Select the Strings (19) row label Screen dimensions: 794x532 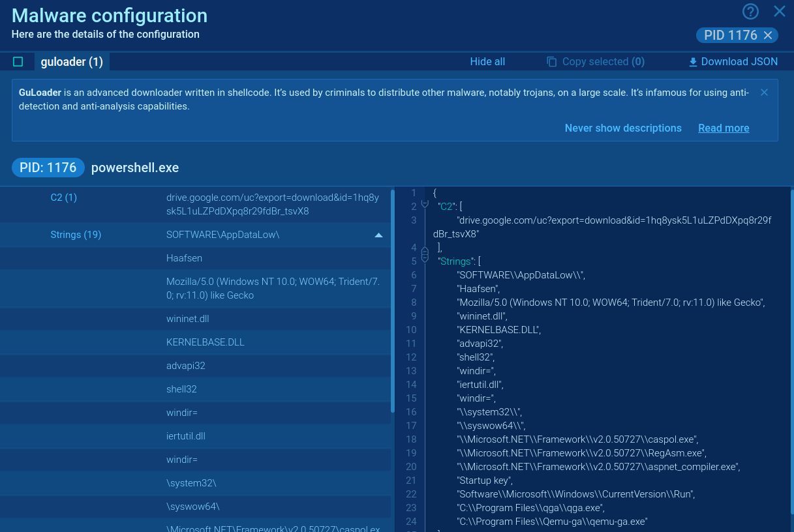[x=76, y=235]
